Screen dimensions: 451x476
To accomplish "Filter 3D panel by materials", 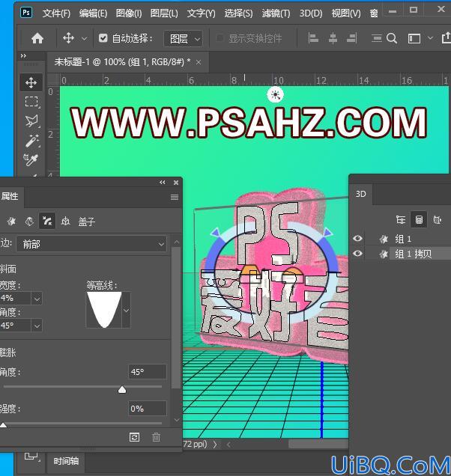I will pos(438,219).
